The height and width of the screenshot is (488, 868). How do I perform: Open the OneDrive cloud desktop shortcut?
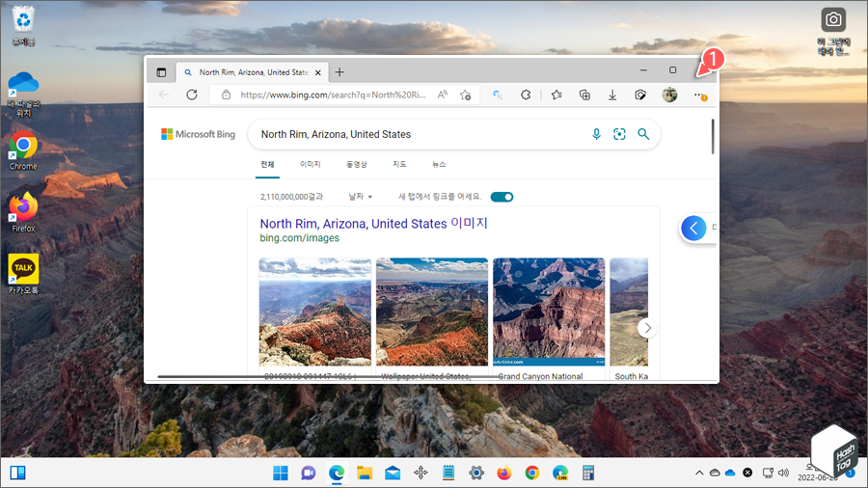[x=23, y=95]
